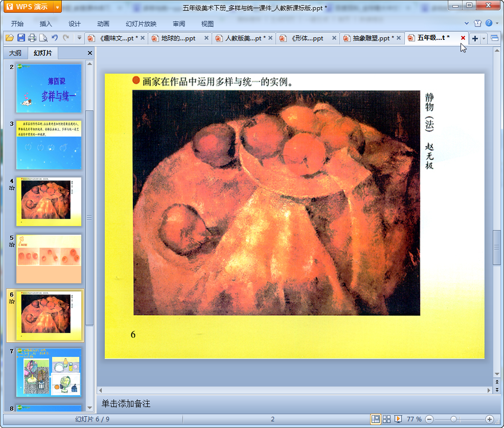
Task: Open quick access toolbar customize arrow
Action: 79,38
